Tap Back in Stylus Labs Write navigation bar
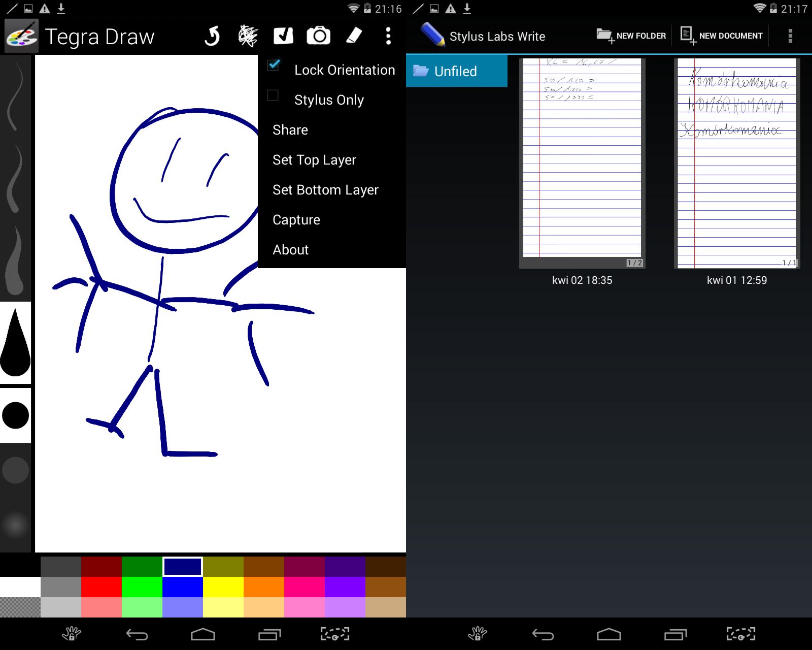Viewport: 812px width, 650px height. click(543, 634)
